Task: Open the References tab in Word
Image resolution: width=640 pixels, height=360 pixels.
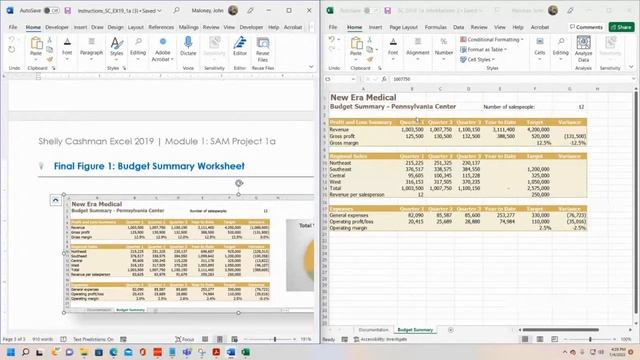Action: [161, 27]
